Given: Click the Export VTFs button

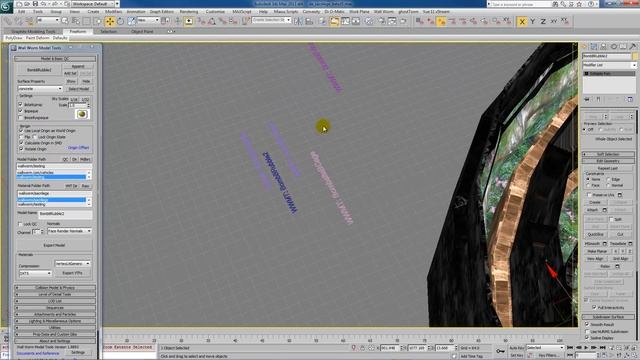Looking at the screenshot, I should [x=73, y=273].
